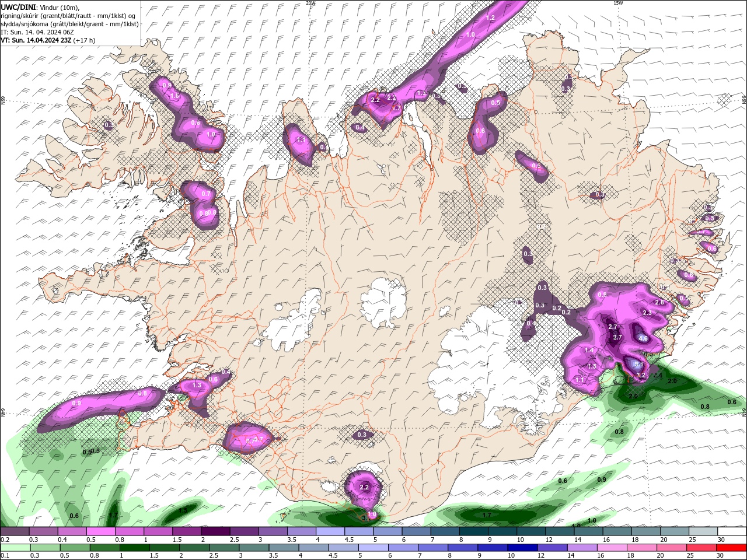Click the 30 label on the upper snow legend
The height and width of the screenshot is (560, 747).
pyautogui.click(x=721, y=540)
